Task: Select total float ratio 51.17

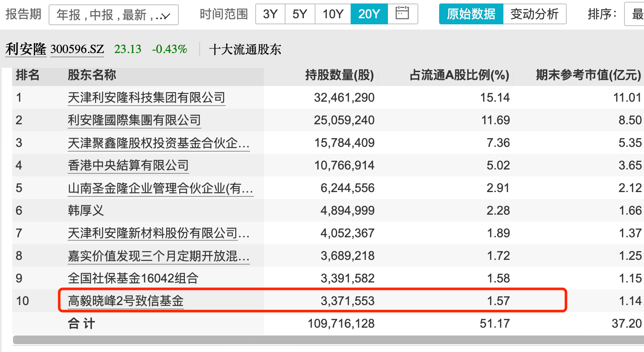Action: click(x=496, y=323)
